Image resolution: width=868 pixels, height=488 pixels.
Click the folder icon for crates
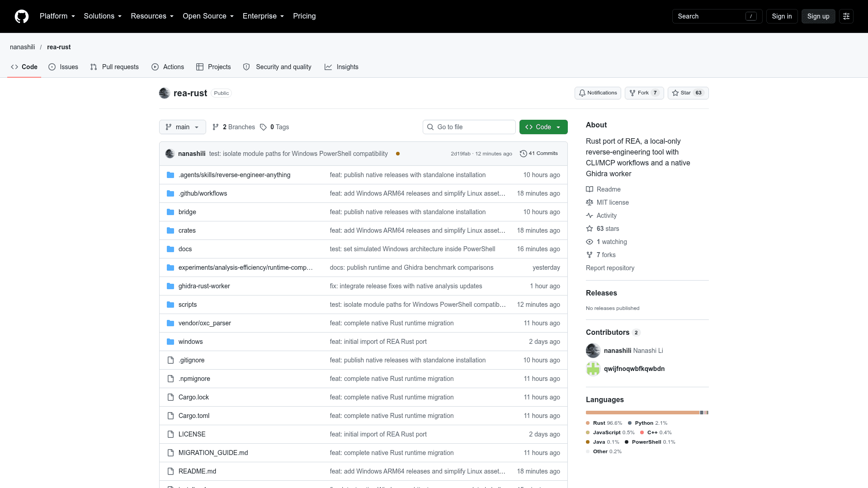170,230
